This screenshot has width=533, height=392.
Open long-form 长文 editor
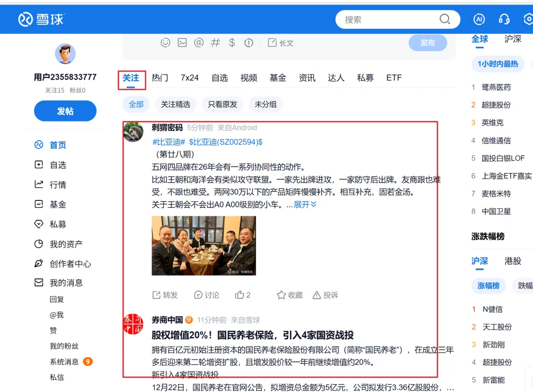pos(280,43)
